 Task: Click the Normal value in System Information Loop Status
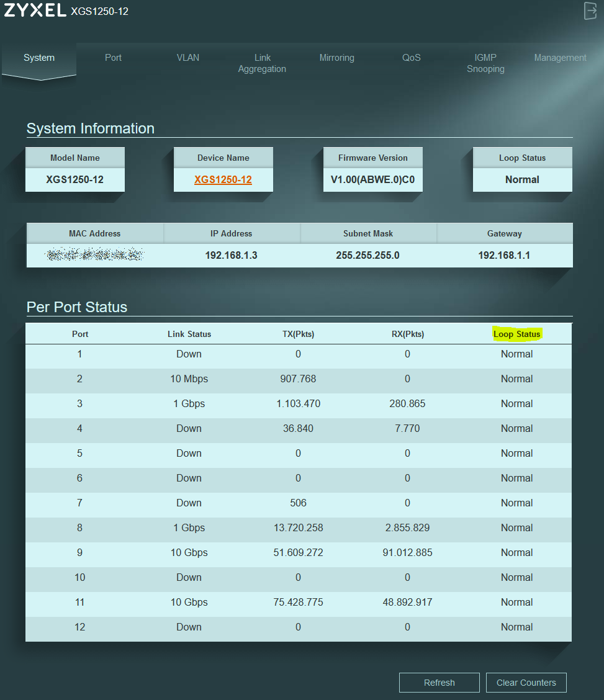[522, 179]
